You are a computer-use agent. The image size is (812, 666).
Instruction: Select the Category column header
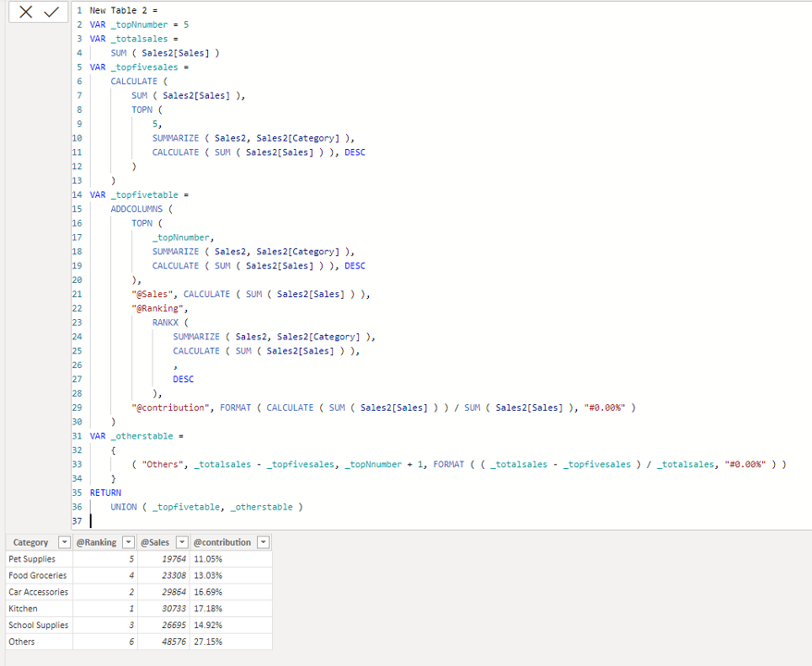(31, 542)
